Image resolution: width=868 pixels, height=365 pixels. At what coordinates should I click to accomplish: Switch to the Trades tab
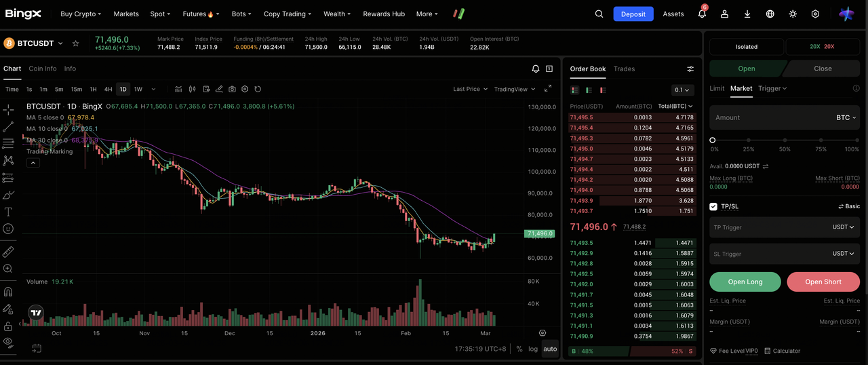click(x=624, y=69)
